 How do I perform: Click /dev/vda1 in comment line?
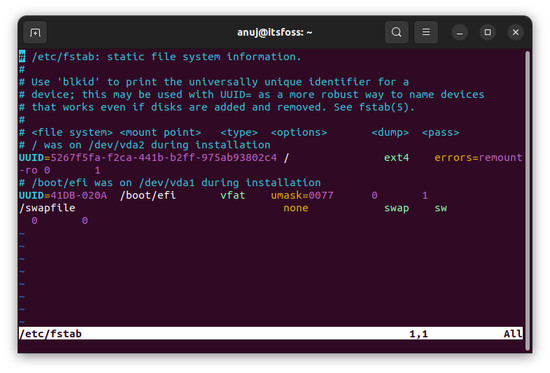click(167, 183)
